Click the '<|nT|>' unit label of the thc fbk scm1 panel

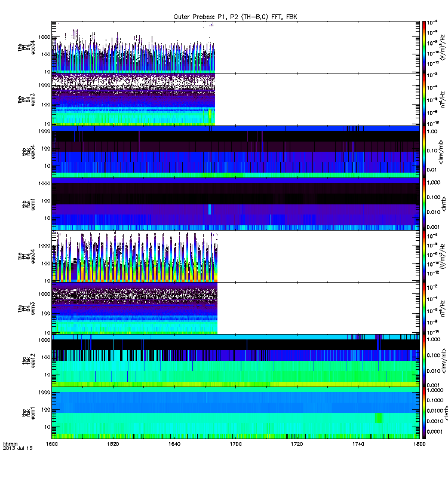[x=445, y=413]
